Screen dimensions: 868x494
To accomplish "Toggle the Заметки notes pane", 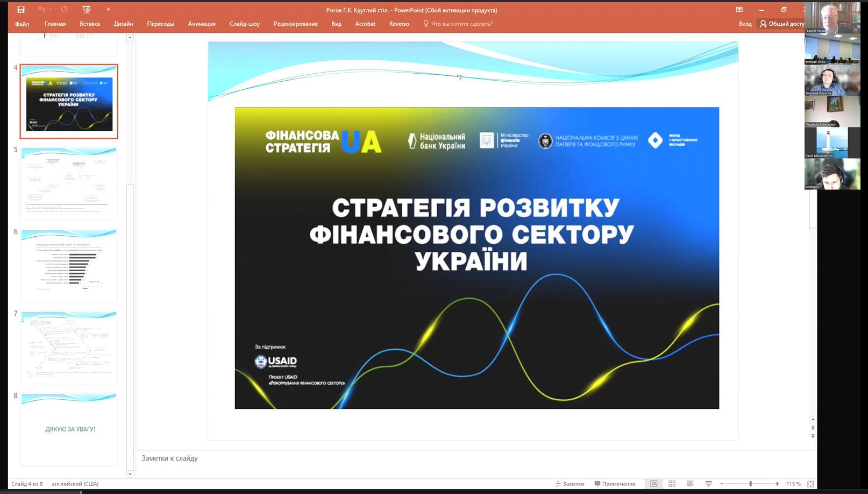I will coord(570,484).
